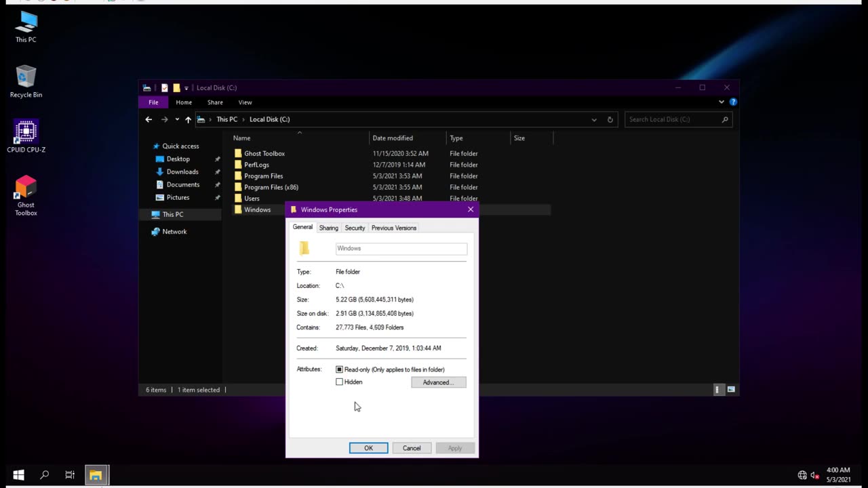Screen dimensions: 868x488
Task: Open Documents in navigation pane
Action: click(x=183, y=184)
